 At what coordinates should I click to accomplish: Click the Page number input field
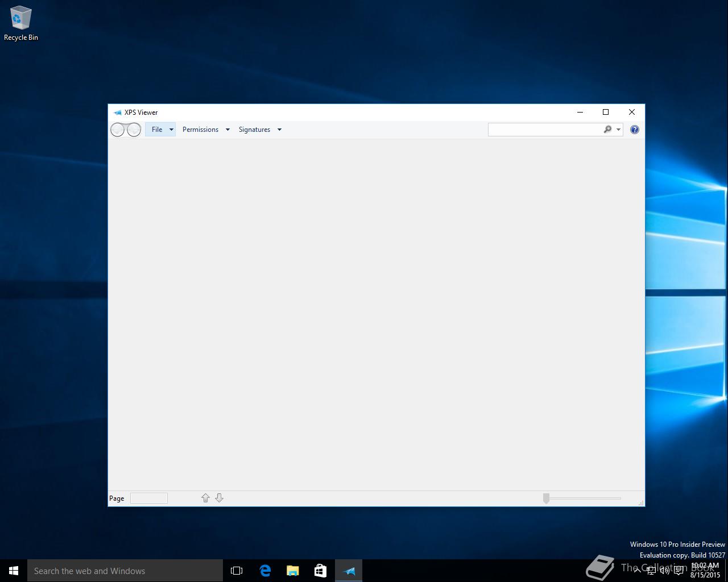(x=149, y=498)
